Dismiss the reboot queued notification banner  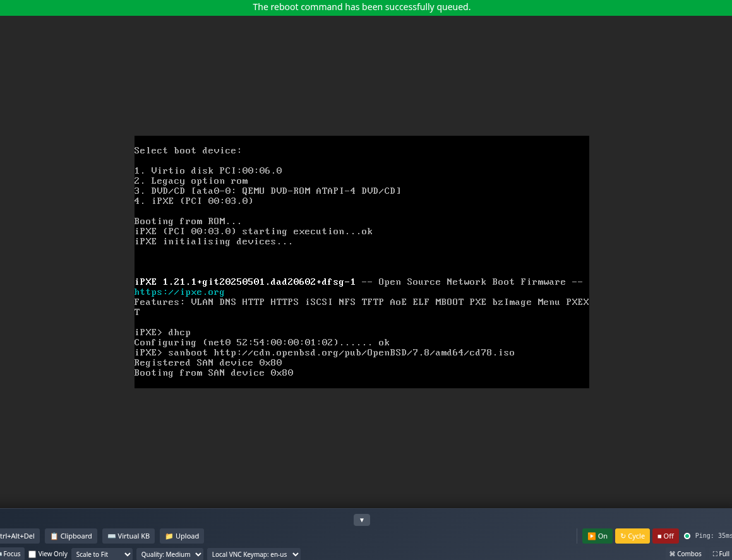pos(361,8)
